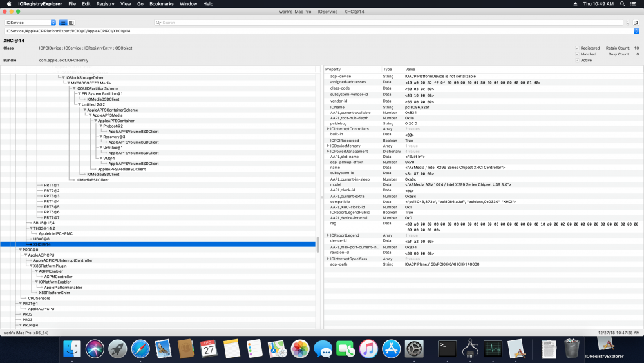Open System Preferences gear icon
644x363 pixels.
(x=414, y=349)
